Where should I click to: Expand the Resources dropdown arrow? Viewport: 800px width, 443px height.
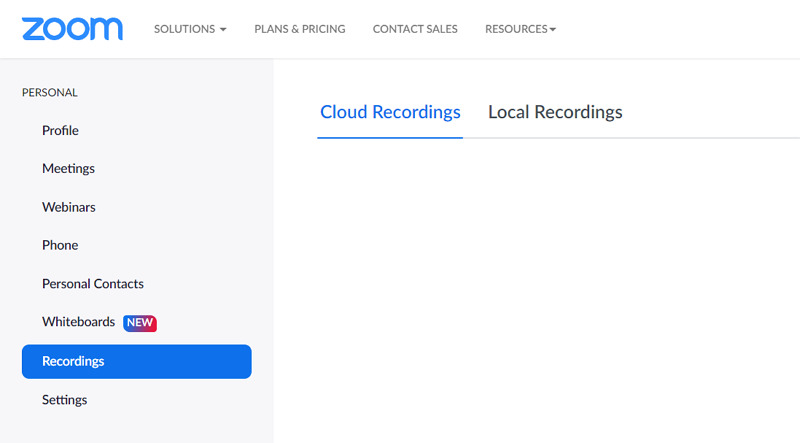[553, 30]
